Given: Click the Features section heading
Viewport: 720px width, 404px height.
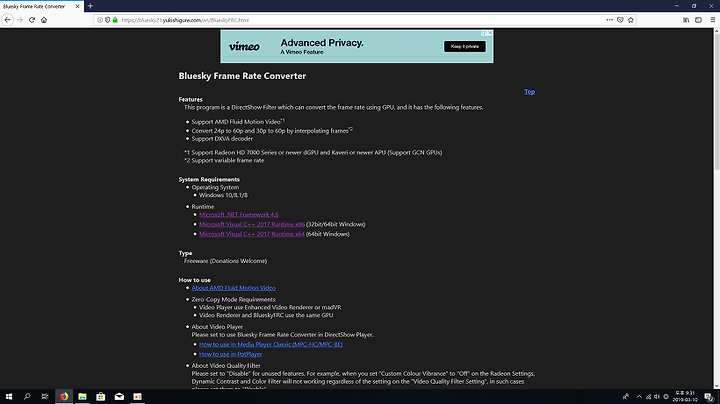Looking at the screenshot, I should pos(191,99).
